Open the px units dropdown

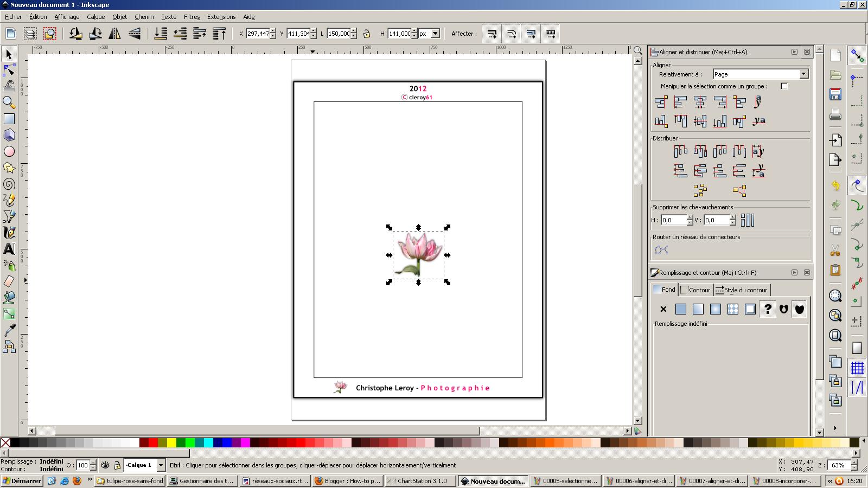point(435,34)
